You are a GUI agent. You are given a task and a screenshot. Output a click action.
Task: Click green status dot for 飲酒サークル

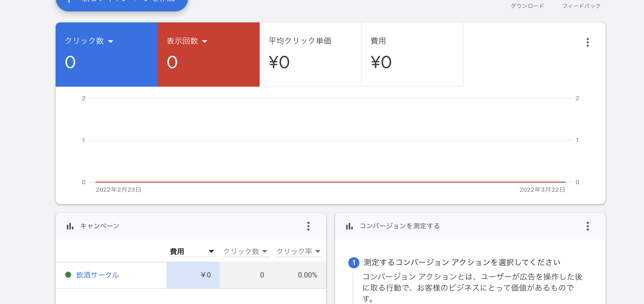(x=68, y=275)
